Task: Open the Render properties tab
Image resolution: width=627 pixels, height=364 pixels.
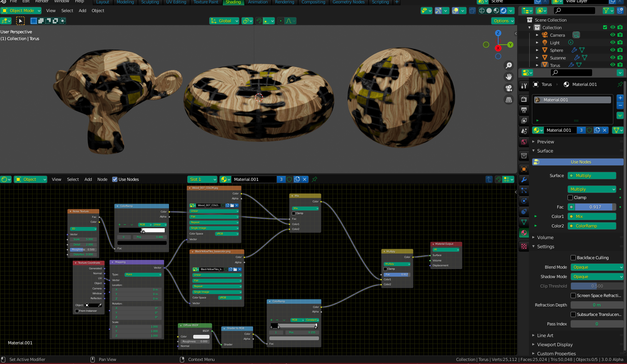Action: tap(524, 100)
